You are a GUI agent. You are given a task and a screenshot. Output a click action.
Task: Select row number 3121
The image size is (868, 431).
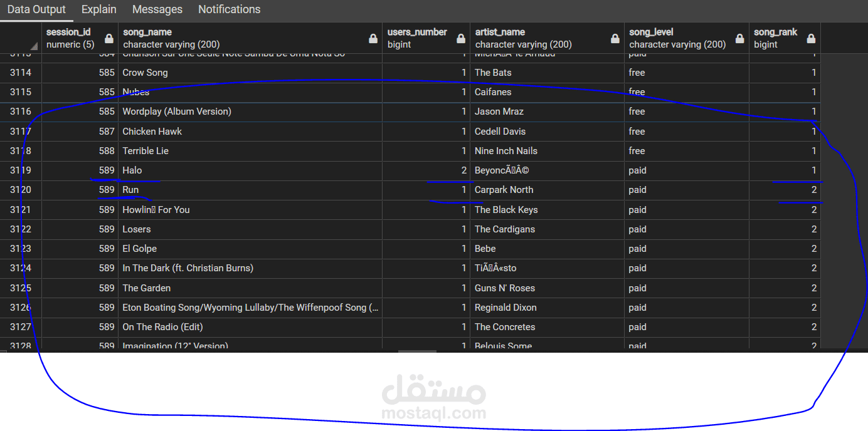(21, 210)
